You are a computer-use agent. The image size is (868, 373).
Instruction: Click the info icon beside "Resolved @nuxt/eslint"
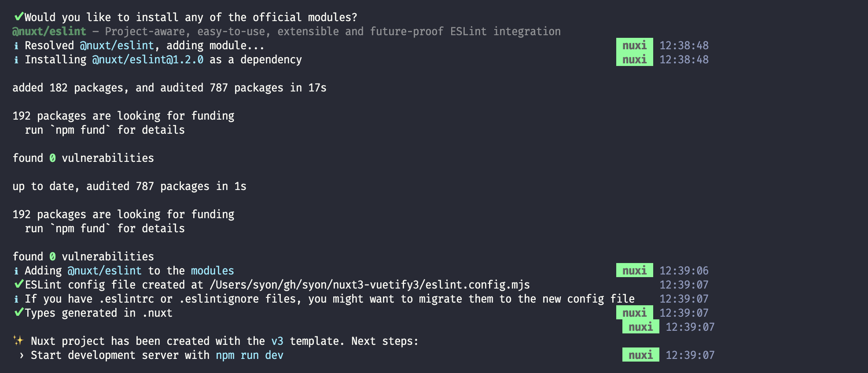[x=16, y=46]
